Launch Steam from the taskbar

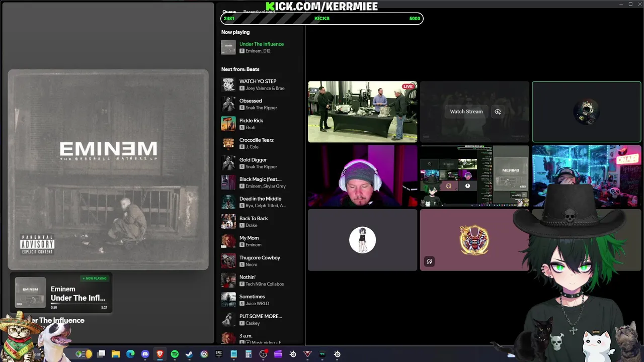point(189,354)
